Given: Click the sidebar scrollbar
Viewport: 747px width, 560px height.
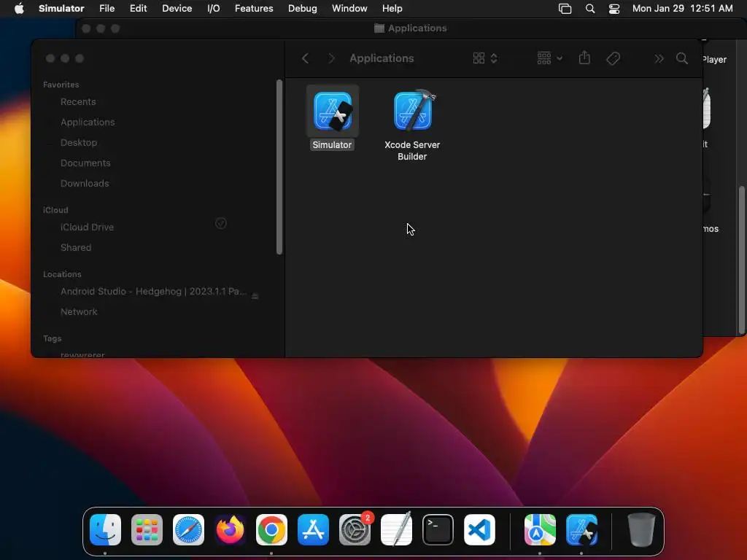Looking at the screenshot, I should point(279,167).
